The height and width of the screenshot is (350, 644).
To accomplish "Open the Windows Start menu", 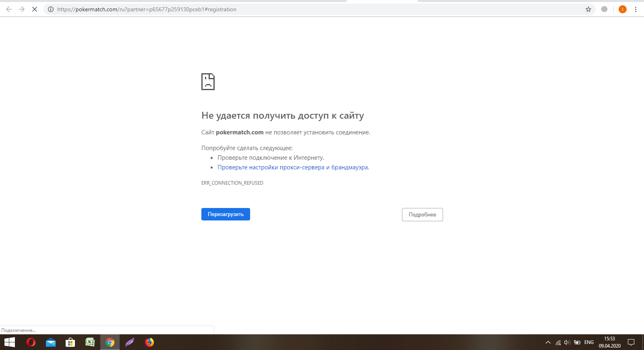I will point(10,342).
